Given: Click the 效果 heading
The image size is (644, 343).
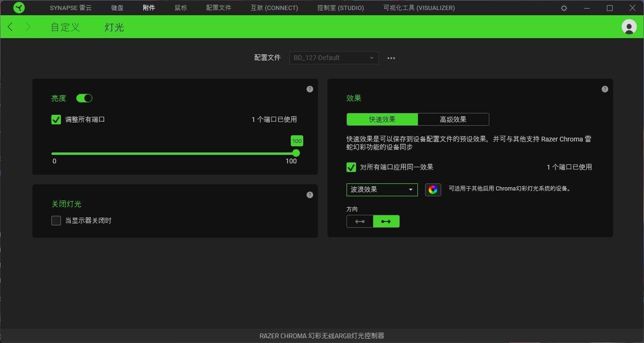Looking at the screenshot, I should 354,98.
